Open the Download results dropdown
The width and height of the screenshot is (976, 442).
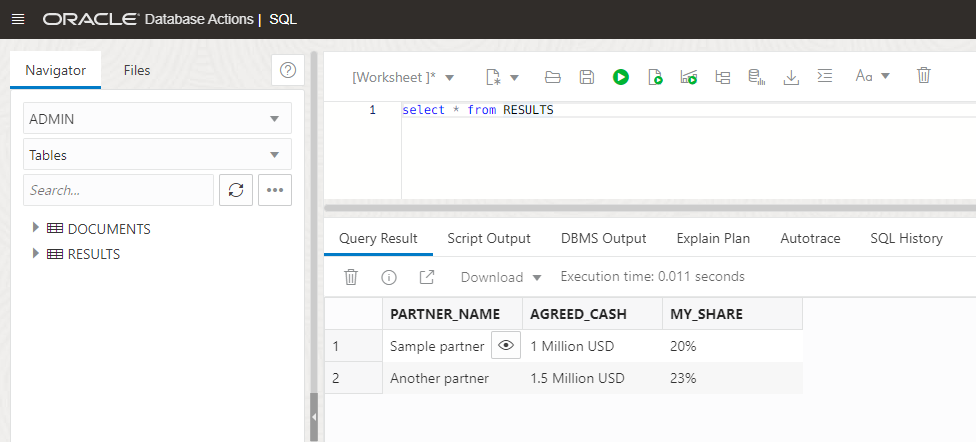501,278
